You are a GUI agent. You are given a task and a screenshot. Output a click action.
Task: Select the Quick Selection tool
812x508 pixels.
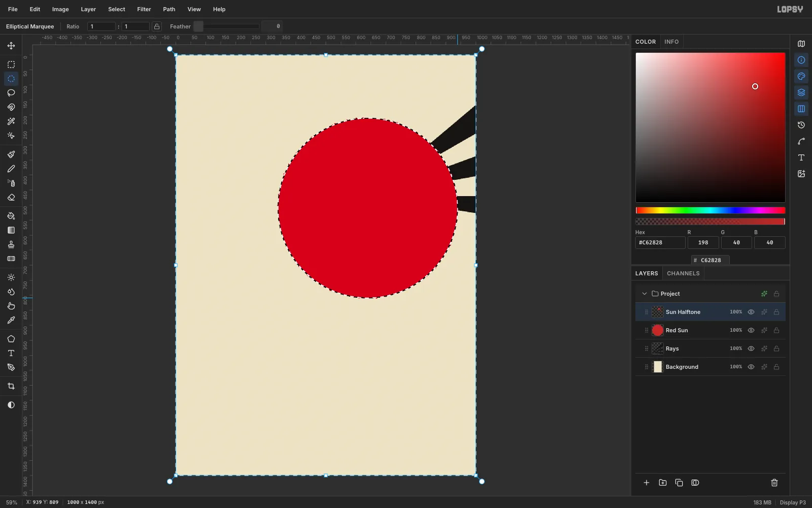11,136
